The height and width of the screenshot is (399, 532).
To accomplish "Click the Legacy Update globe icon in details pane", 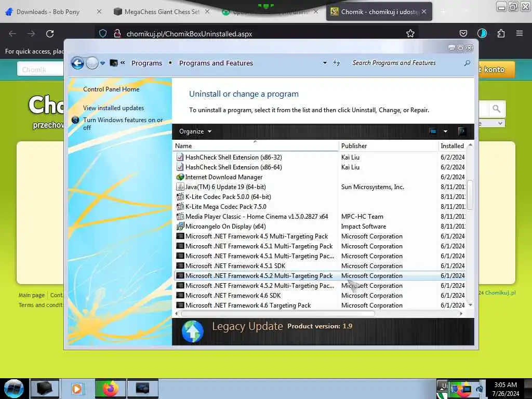I will pos(193,331).
